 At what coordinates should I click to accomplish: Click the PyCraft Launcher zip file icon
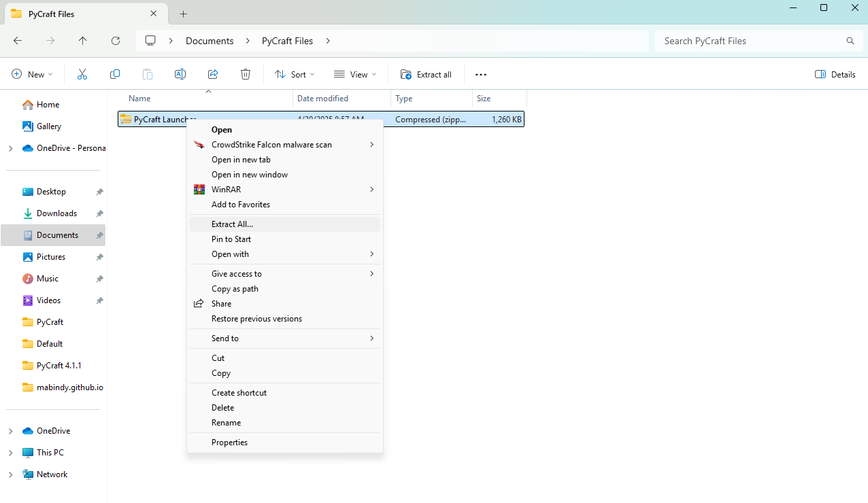point(126,119)
